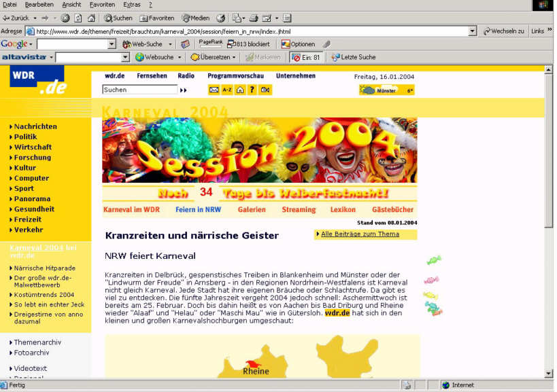
Task: Click the Fernsehen top navigation link
Action: 152,76
